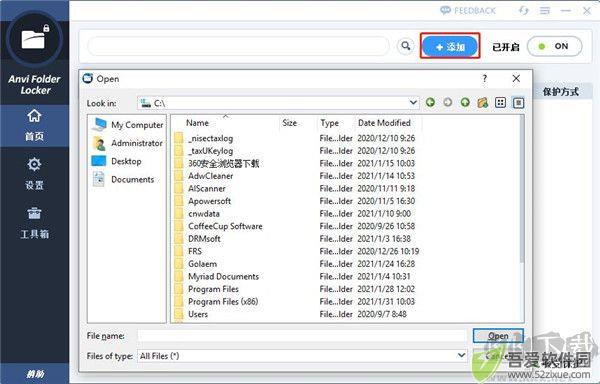Close the Open dialog
The height and width of the screenshot is (384, 600).
coord(516,78)
